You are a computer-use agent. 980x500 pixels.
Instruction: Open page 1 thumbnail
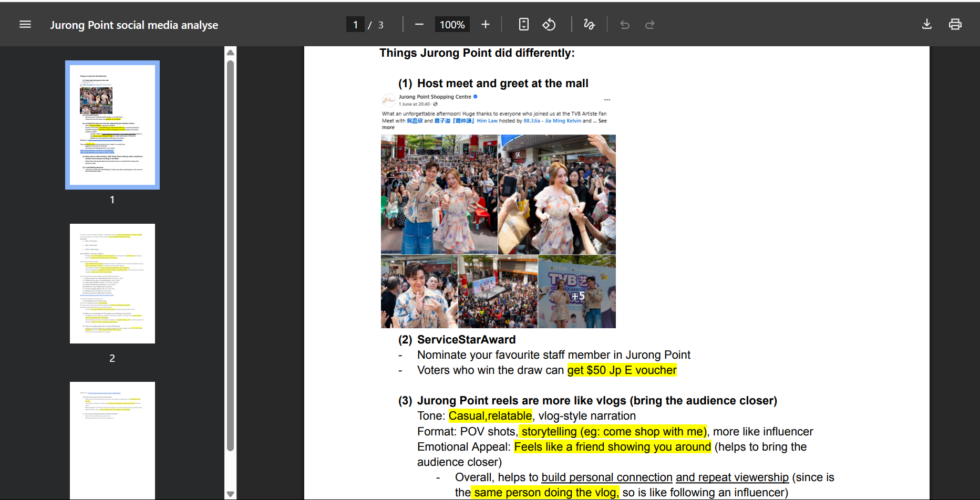pos(112,125)
